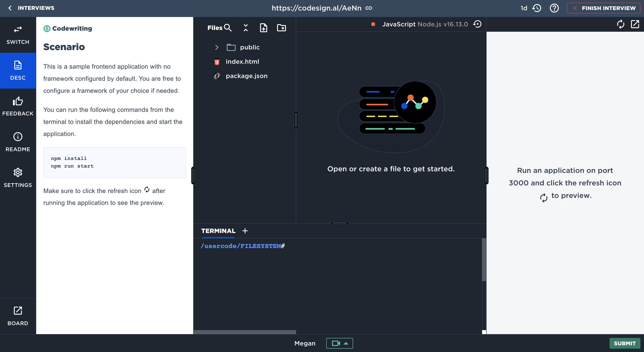
Task: Open index.html in the file tree
Action: coord(242,61)
